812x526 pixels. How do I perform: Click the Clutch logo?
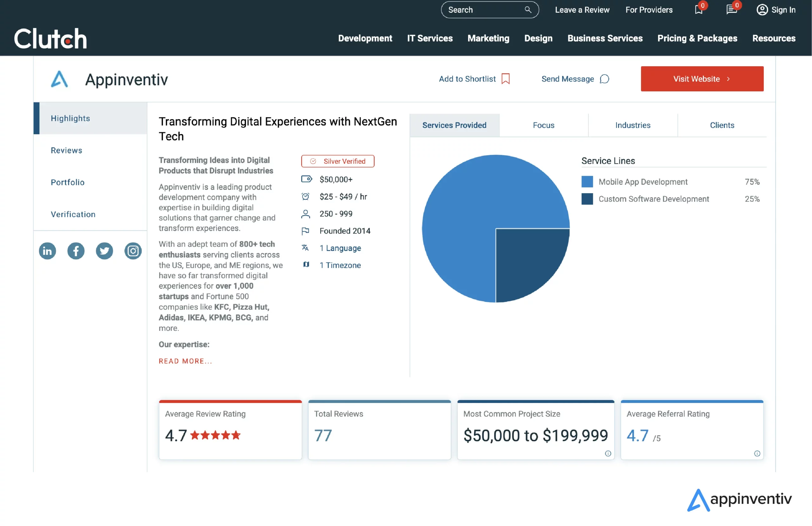click(50, 39)
